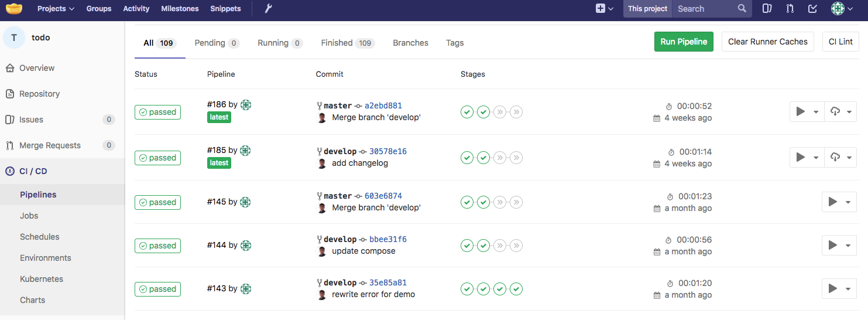The height and width of the screenshot is (320, 868).
Task: Click the skipped fourth stage icon for pipeline #185
Action: coord(516,158)
